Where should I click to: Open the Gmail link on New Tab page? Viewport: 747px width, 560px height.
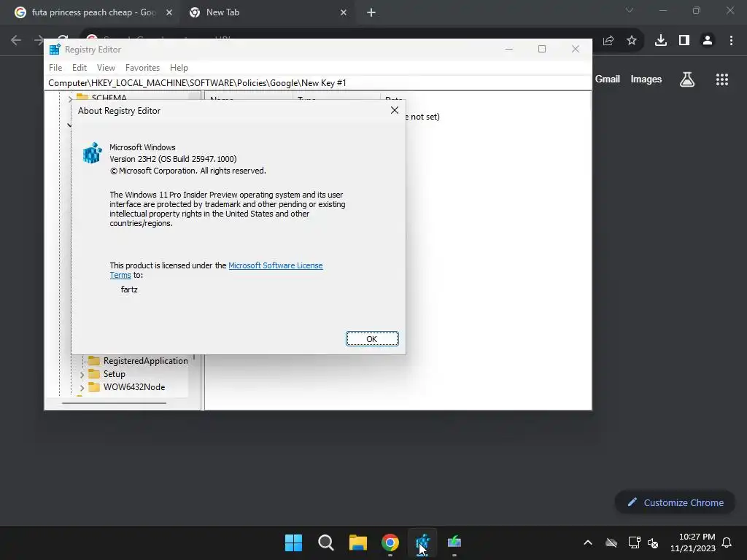click(x=608, y=79)
